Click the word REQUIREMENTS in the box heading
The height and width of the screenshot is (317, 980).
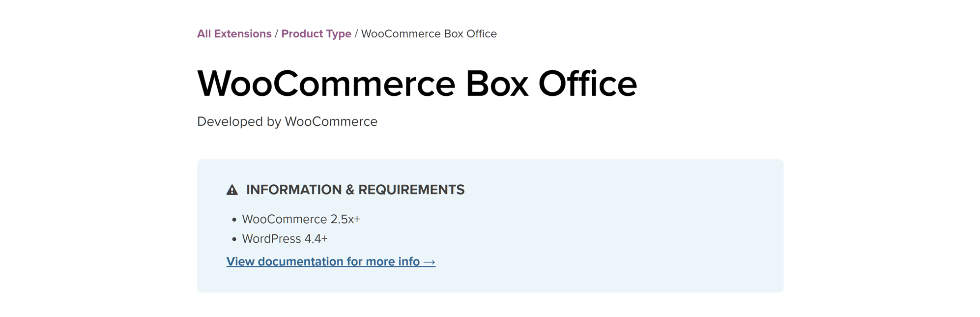tap(411, 190)
